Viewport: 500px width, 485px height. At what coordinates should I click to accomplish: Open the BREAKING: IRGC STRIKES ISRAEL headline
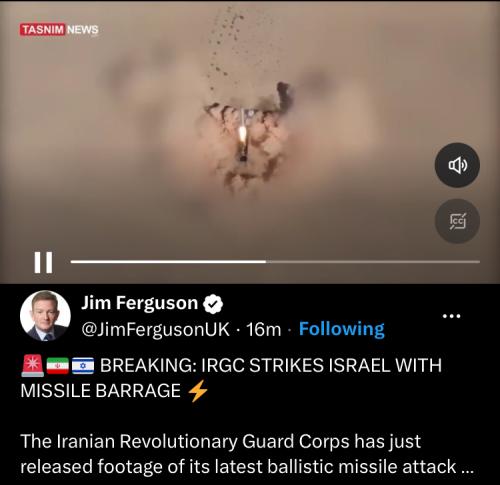[x=231, y=378]
